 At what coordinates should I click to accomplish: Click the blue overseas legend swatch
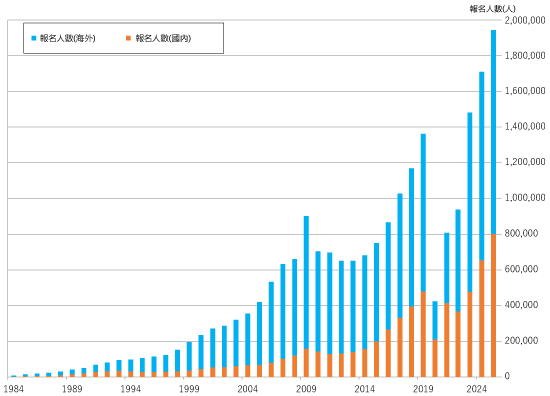point(34,38)
